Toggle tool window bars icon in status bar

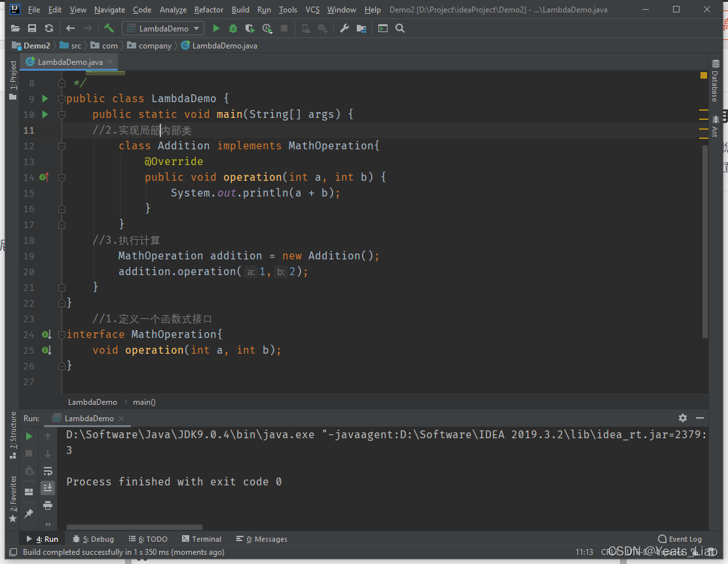pyautogui.click(x=13, y=552)
